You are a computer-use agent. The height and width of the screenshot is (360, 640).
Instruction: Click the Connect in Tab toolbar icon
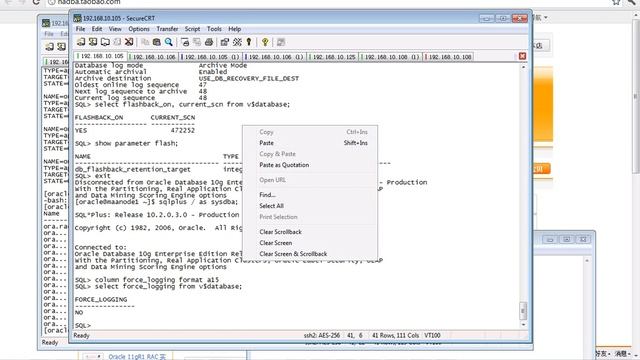105,42
